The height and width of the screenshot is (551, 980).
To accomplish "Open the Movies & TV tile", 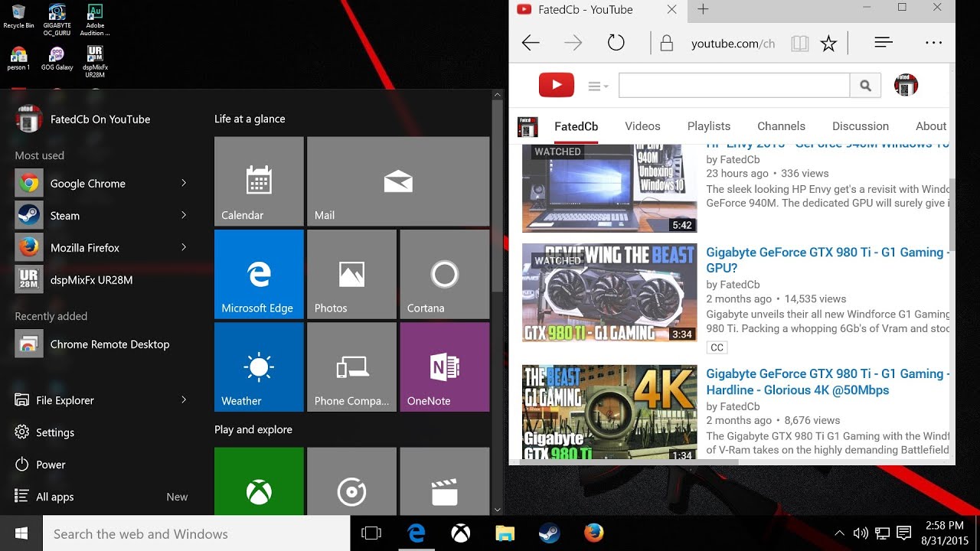I will coord(444,481).
